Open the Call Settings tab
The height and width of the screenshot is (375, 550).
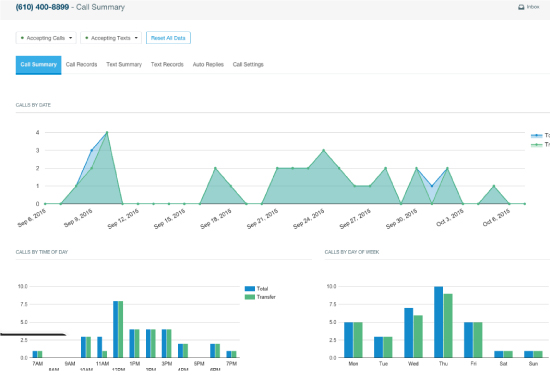[248, 65]
